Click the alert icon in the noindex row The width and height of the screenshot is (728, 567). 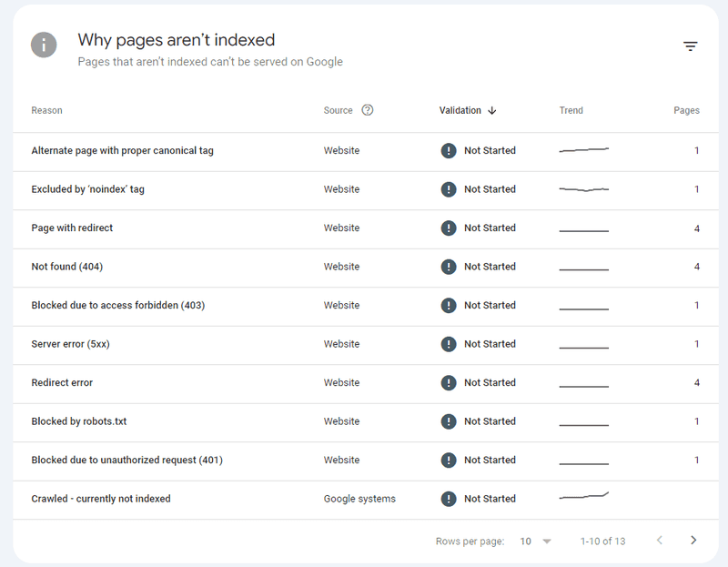click(x=449, y=189)
